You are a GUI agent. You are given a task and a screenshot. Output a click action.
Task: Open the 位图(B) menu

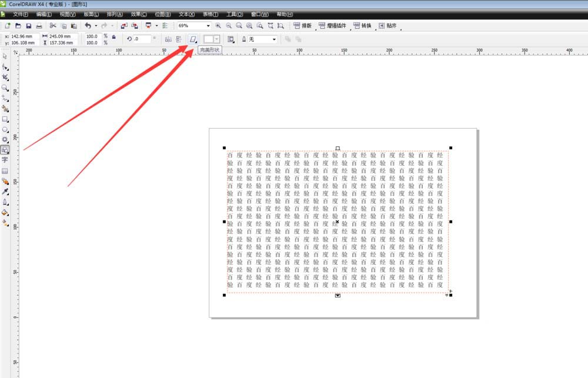click(163, 14)
